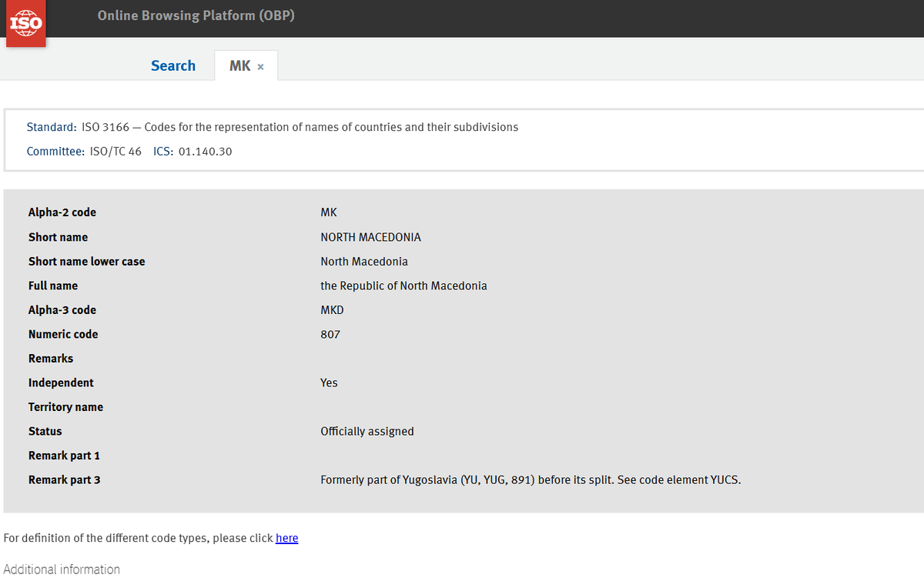
Task: Click the 'Short name lower case' label
Action: coord(86,262)
